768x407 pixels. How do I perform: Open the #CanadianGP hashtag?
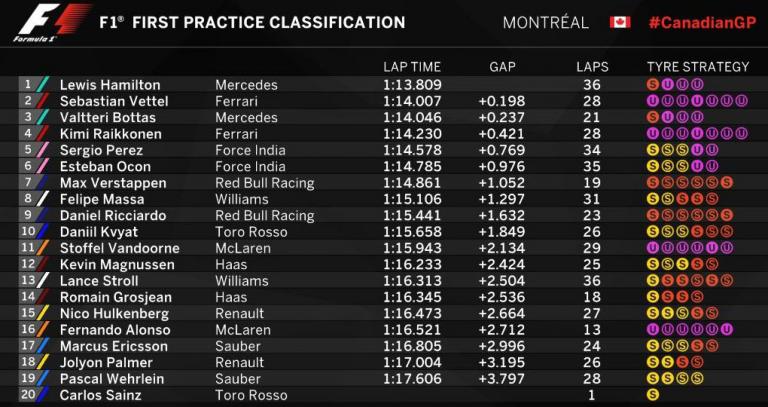pyautogui.click(x=701, y=22)
